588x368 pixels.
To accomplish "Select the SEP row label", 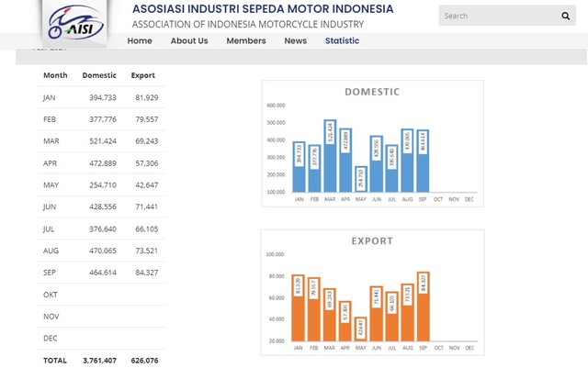I will point(50,273).
